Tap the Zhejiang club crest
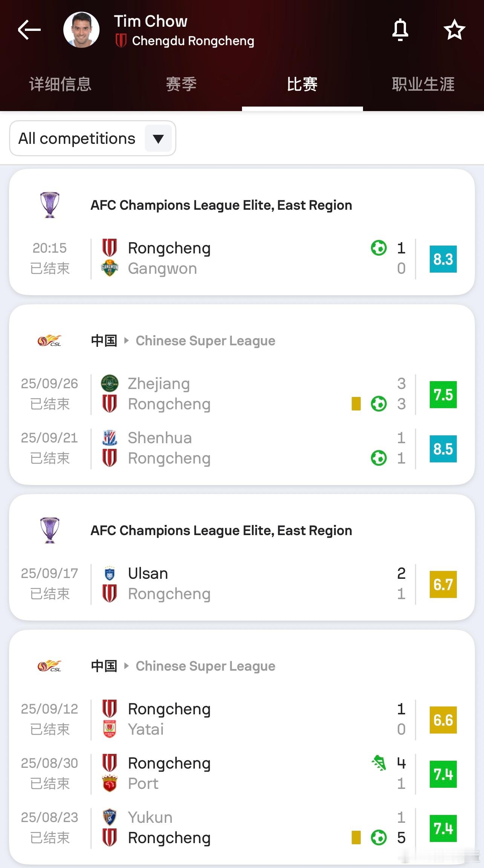This screenshot has height=868, width=484. (x=110, y=383)
